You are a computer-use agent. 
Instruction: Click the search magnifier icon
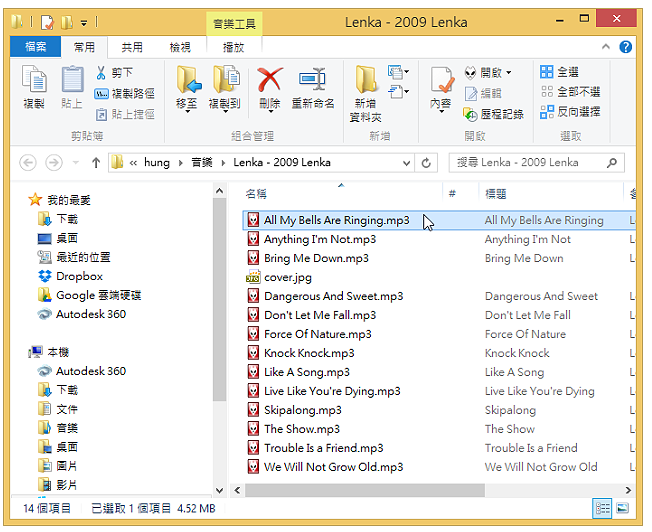coord(612,163)
